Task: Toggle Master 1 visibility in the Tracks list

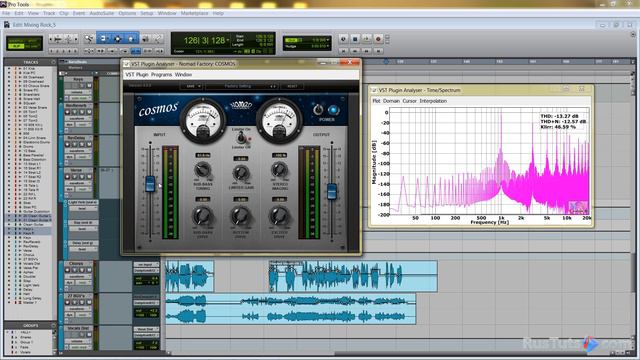Action: pos(9,303)
